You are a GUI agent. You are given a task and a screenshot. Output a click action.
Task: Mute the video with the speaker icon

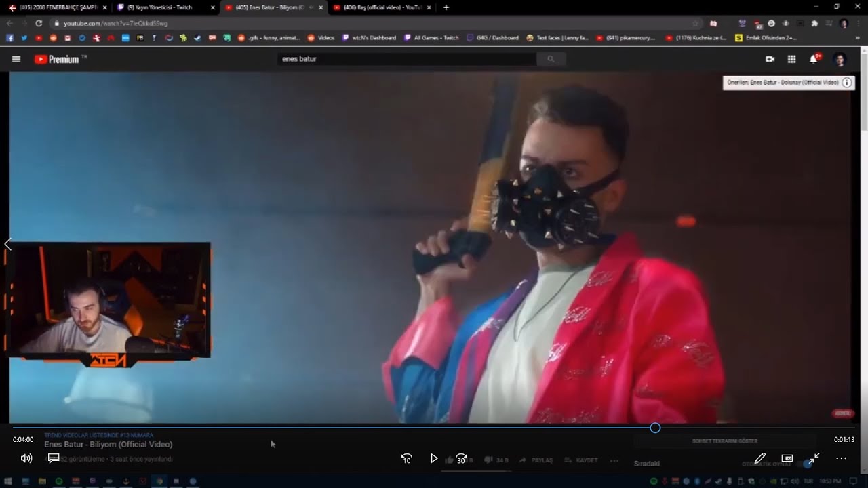coord(26,458)
